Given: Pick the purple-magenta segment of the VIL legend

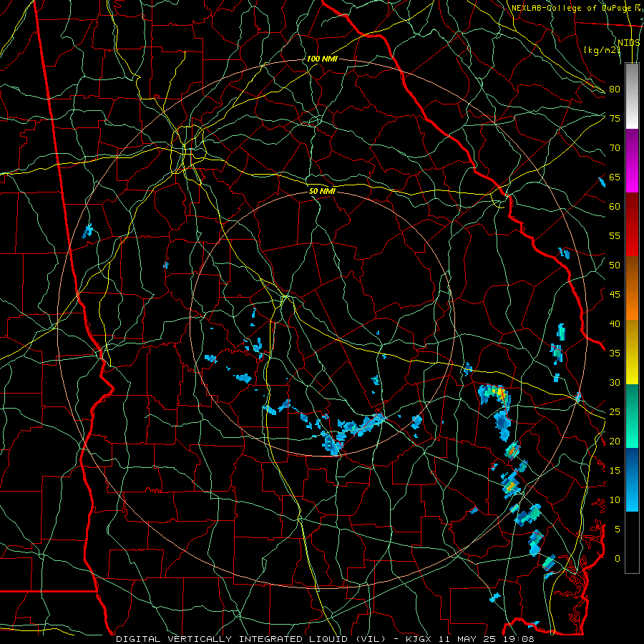Looking at the screenshot, I should [632, 160].
